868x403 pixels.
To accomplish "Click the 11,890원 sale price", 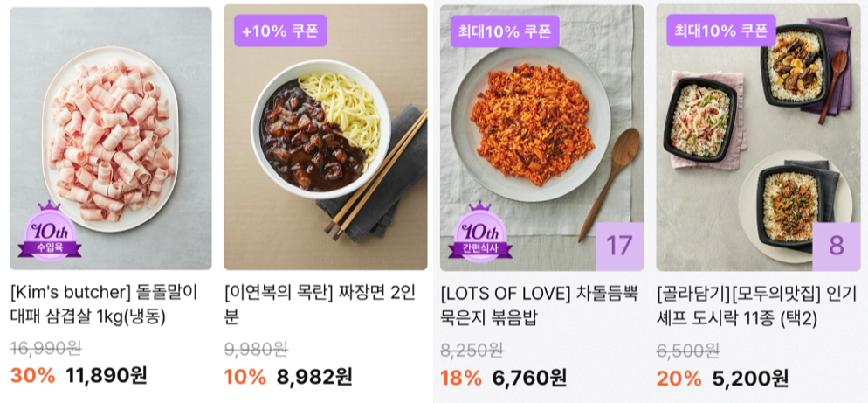I will click(x=107, y=376).
